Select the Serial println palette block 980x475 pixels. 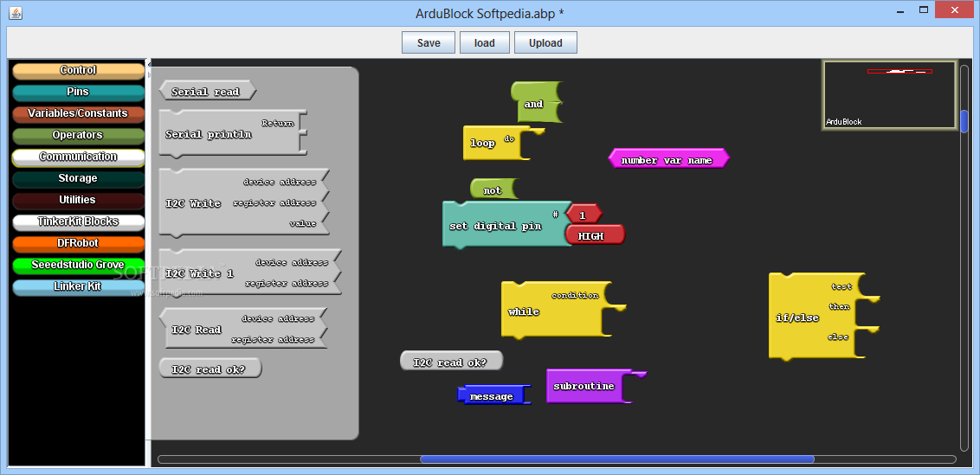pos(233,134)
